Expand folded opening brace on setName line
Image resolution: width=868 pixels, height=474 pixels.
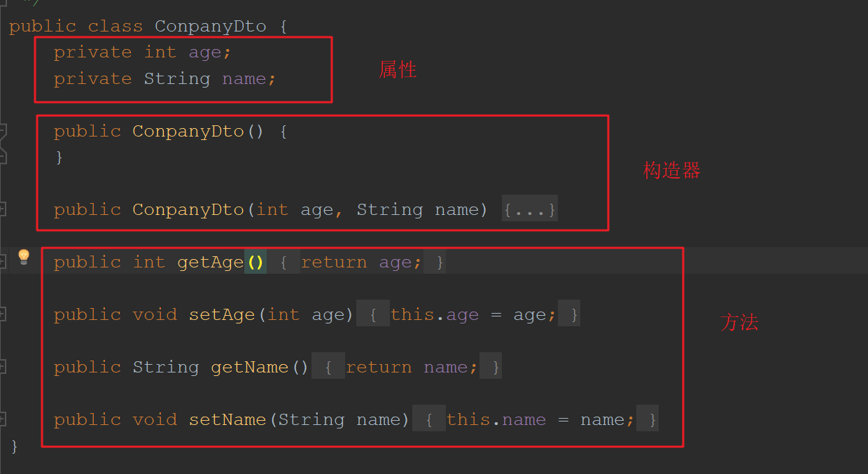point(429,419)
